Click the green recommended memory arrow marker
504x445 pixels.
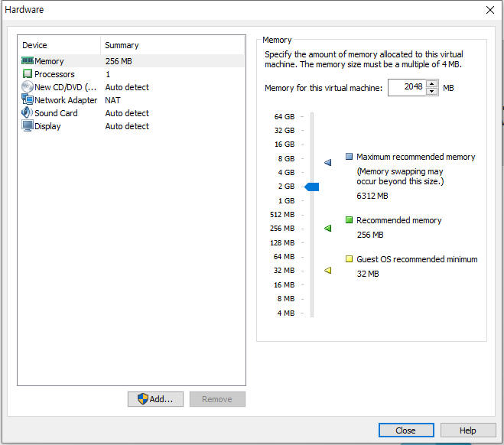pos(327,229)
